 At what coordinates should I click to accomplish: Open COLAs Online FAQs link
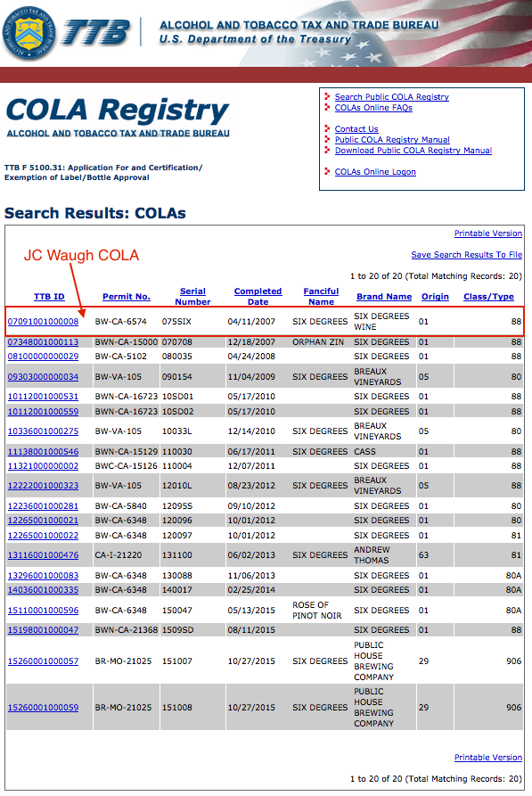pyautogui.click(x=373, y=107)
